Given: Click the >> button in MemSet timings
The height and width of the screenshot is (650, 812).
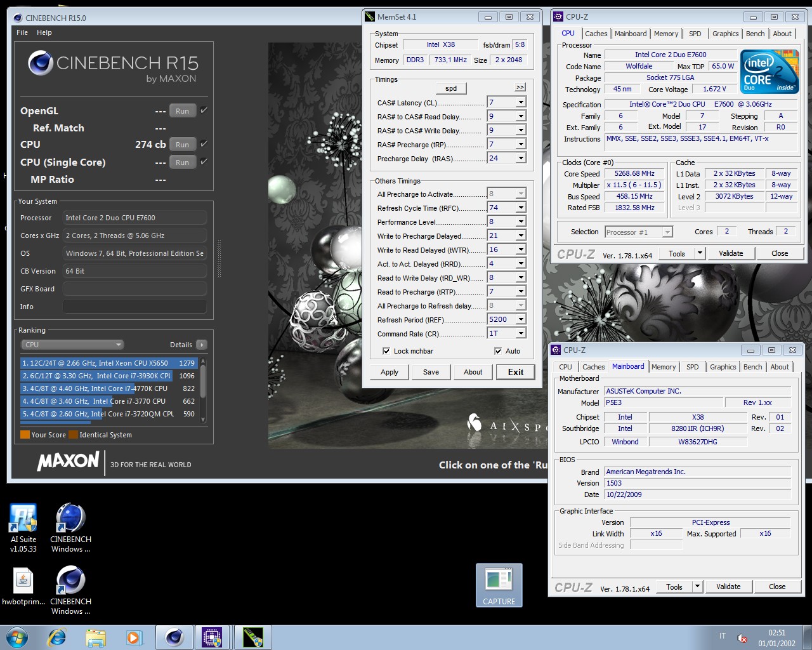Looking at the screenshot, I should tap(520, 88).
